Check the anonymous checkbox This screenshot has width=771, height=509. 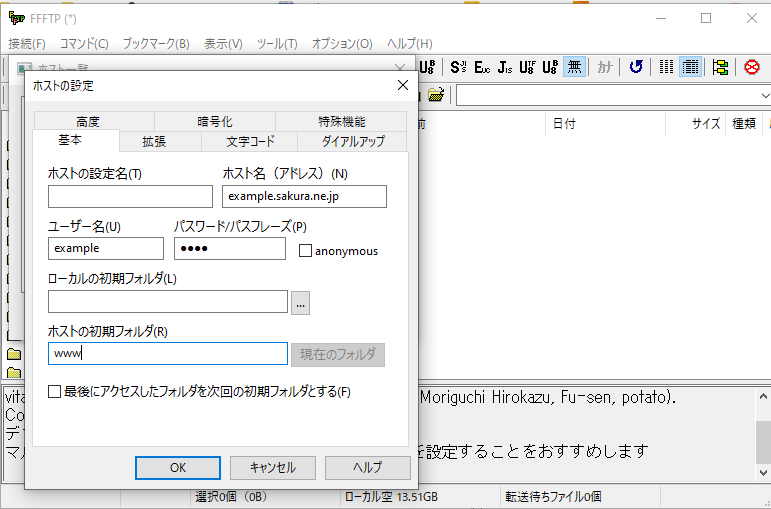305,251
